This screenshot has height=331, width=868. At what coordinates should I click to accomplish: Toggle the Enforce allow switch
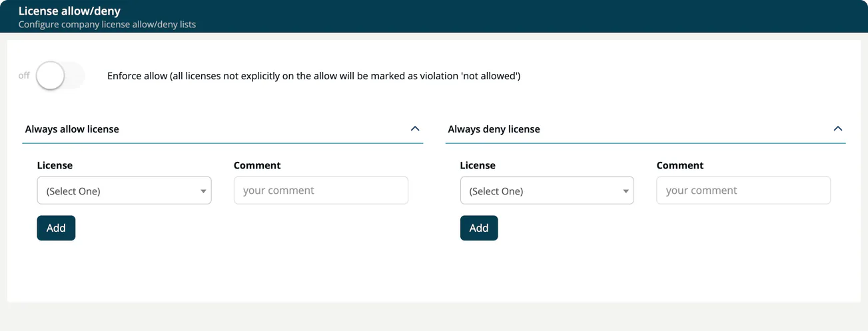[60, 75]
